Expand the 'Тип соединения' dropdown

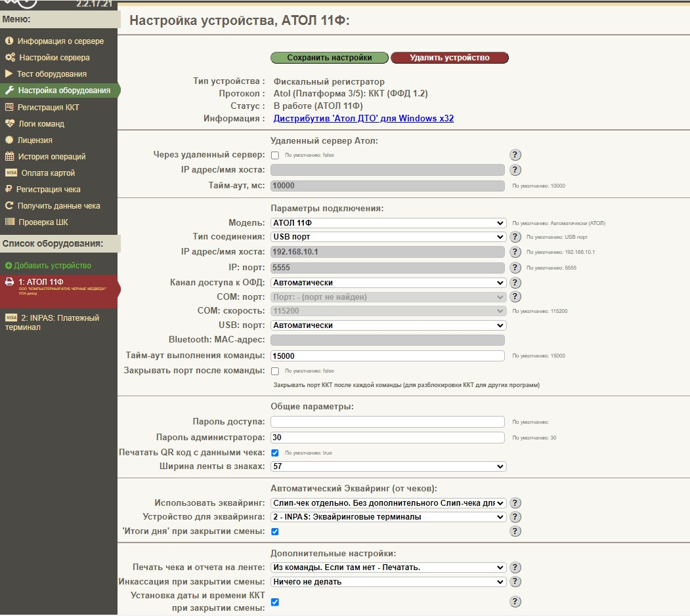coord(388,237)
